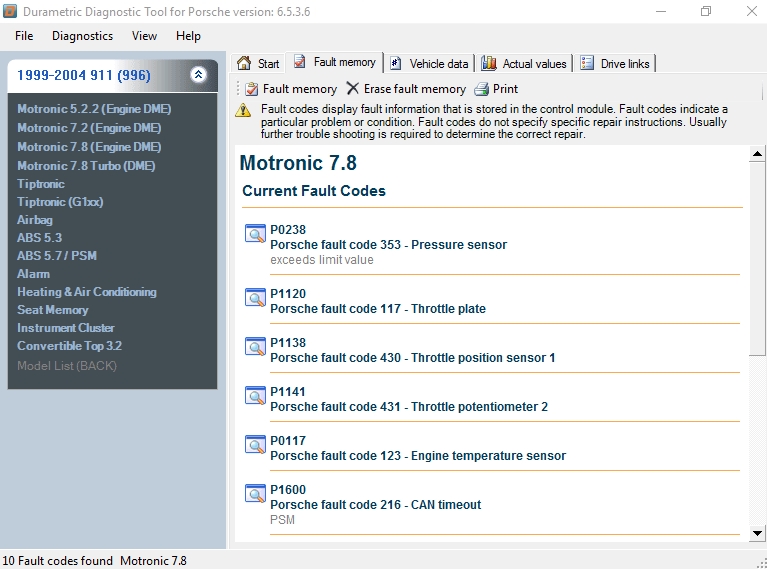This screenshot has height=569, width=767.
Task: Click the Print toolbar button
Action: [496, 89]
